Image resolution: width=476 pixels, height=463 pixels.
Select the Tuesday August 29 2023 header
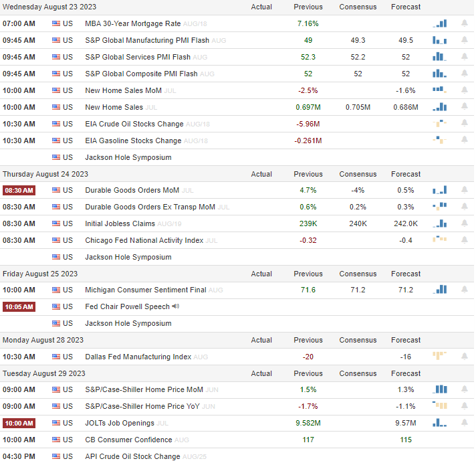(x=43, y=373)
